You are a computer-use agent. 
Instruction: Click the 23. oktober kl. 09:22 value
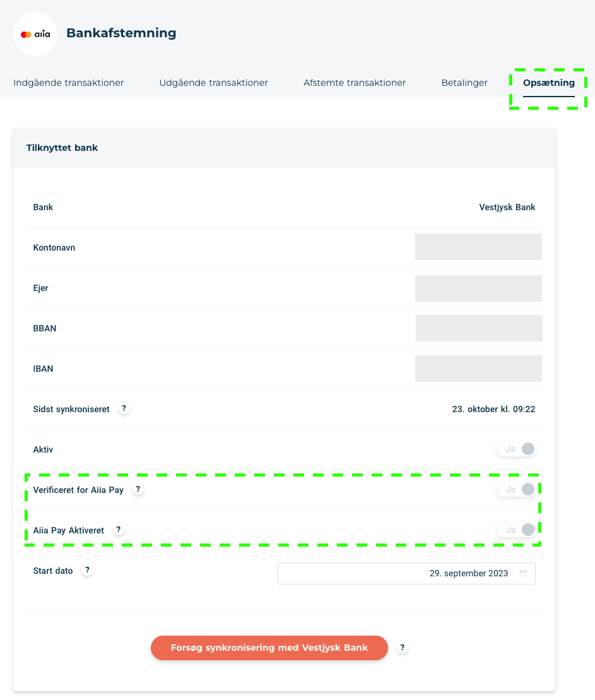click(x=493, y=410)
